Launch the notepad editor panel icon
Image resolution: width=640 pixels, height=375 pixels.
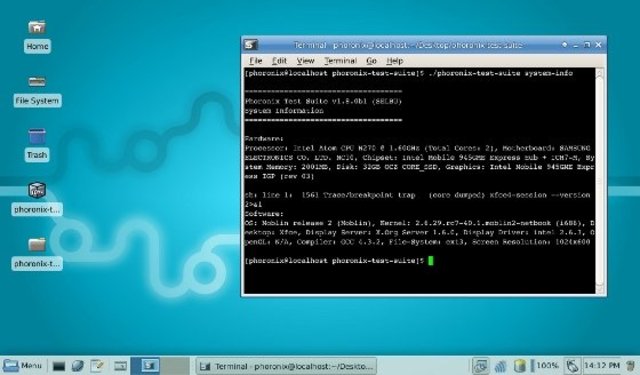[x=98, y=366]
